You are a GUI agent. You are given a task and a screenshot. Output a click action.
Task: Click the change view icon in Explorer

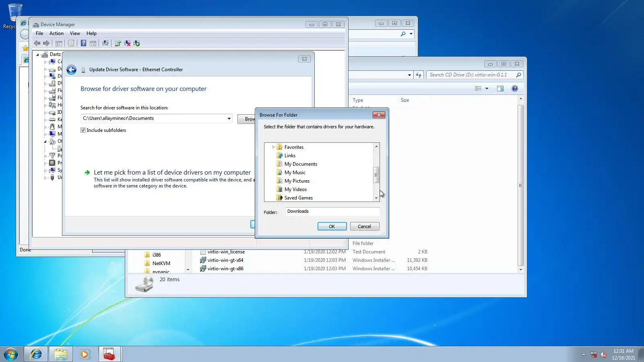pyautogui.click(x=478, y=88)
